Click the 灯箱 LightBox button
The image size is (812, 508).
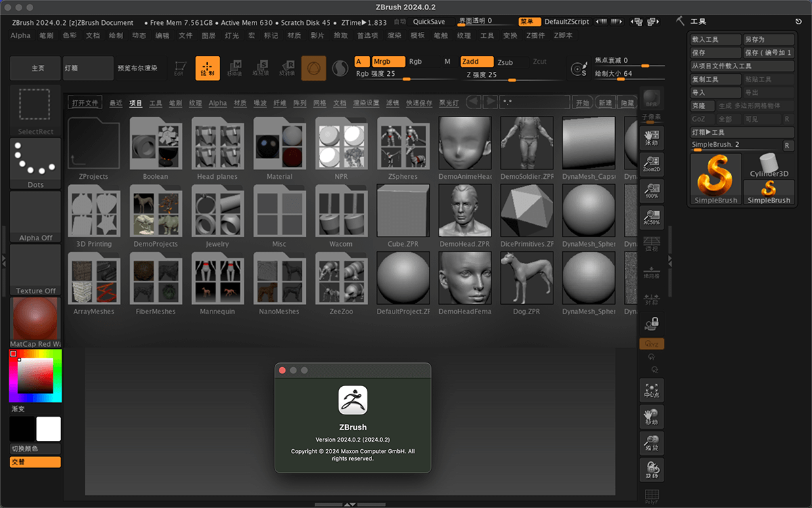[89, 68]
